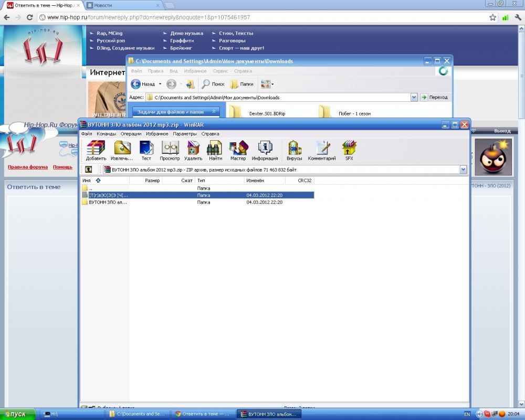
Task: Open the View (Просмотр) tool in WinRAR
Action: [170, 150]
